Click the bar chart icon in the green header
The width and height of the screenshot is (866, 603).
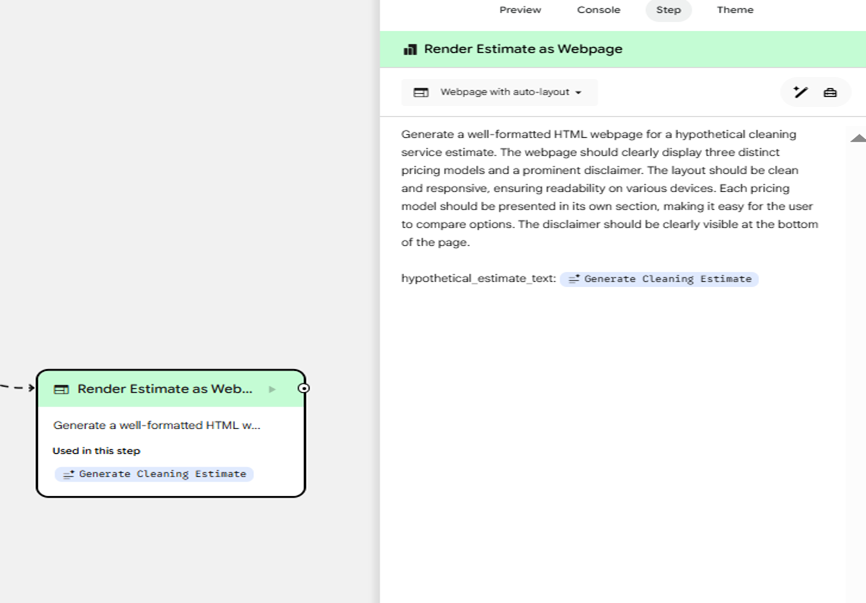tap(410, 49)
